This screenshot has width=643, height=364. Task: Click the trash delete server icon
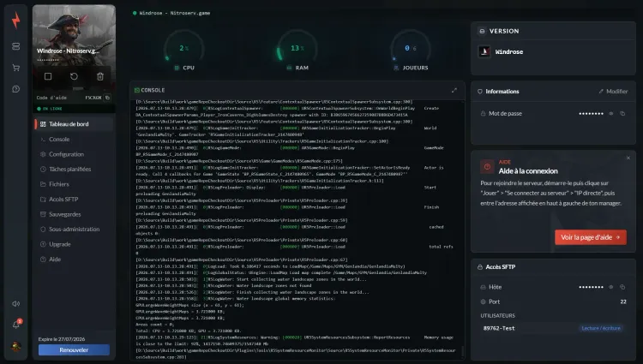(x=100, y=76)
